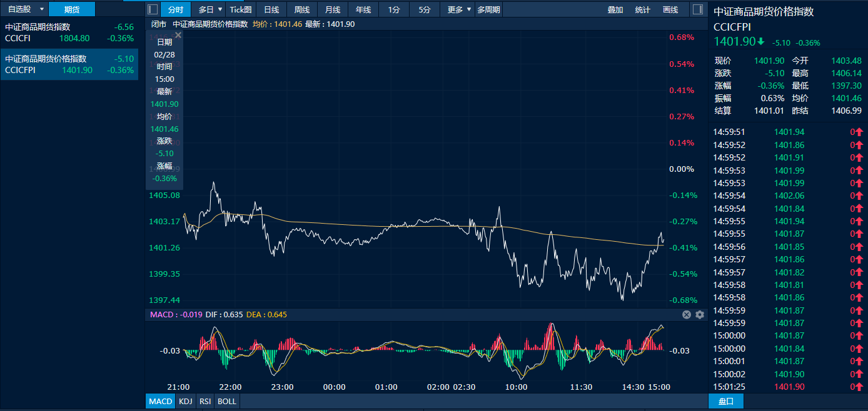This screenshot has height=411, width=868.
Task: Open MACD indicator settings gear
Action: [700, 315]
